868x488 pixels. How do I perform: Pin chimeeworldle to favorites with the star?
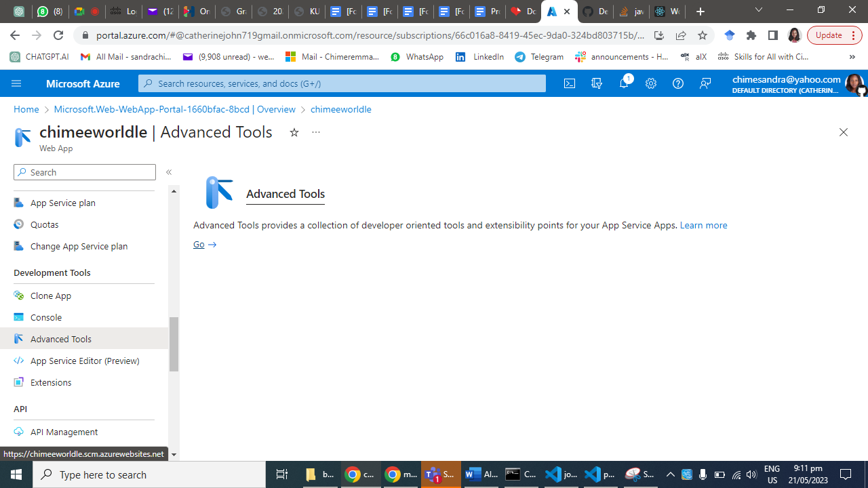click(x=294, y=133)
